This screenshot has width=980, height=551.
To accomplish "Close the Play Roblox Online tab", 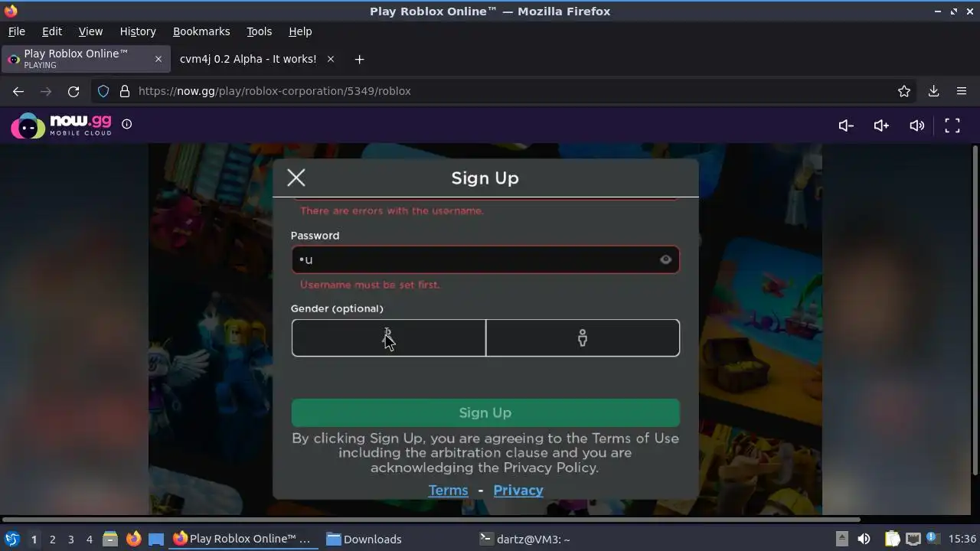I will tap(158, 59).
